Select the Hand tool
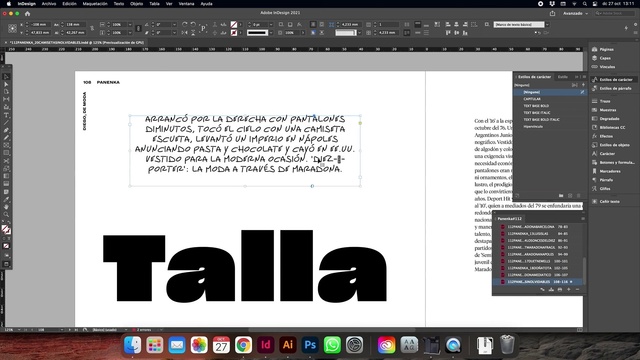640x360 pixels. click(x=6, y=207)
